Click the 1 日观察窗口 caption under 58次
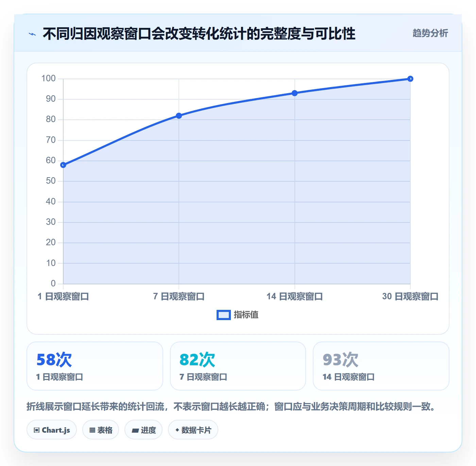 point(60,377)
